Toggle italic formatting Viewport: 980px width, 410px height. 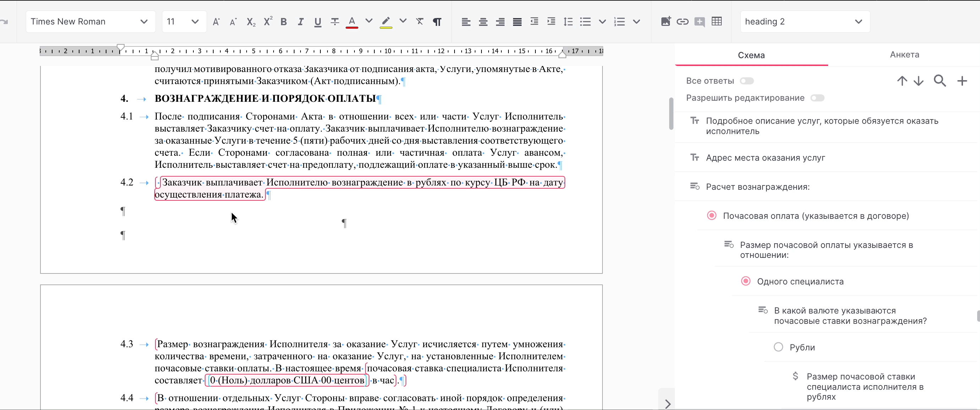301,22
